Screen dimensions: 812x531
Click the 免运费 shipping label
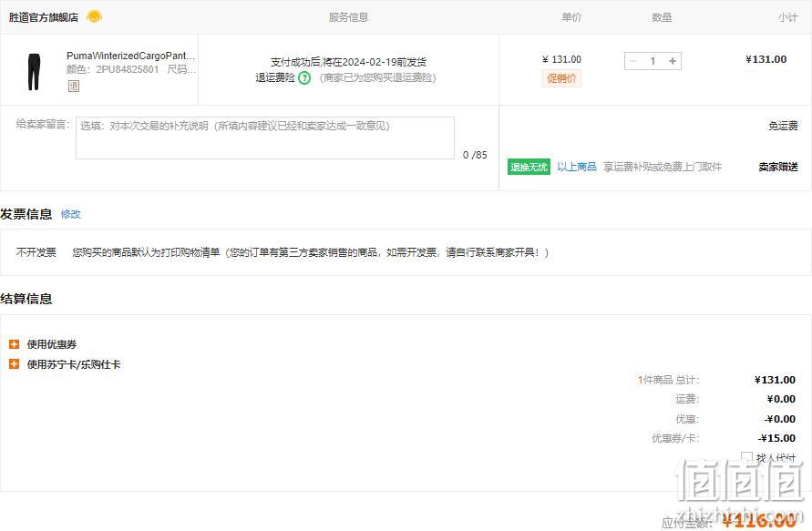783,126
